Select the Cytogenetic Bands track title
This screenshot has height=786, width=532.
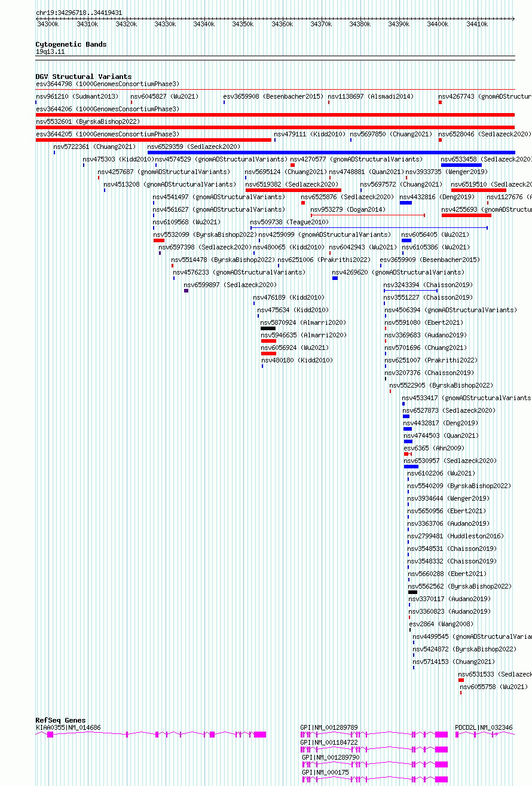(71, 44)
